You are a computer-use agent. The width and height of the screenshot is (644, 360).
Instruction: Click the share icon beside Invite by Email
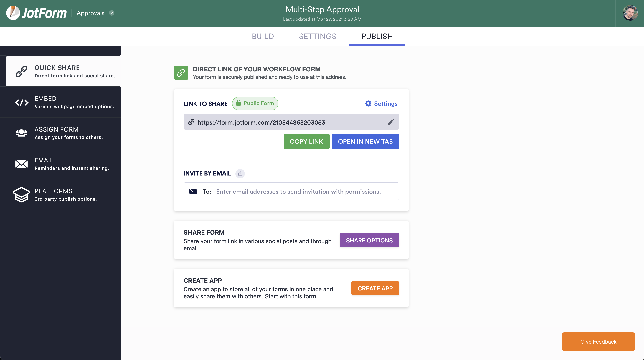240,174
